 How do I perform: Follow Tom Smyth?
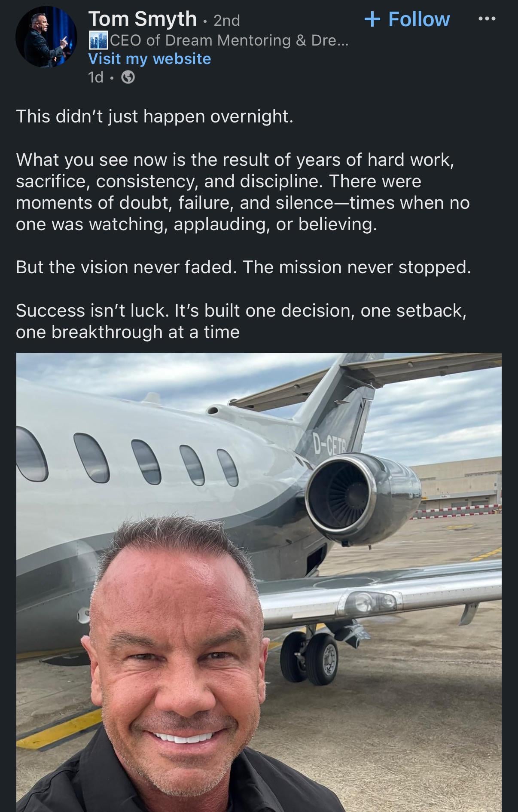(x=407, y=19)
